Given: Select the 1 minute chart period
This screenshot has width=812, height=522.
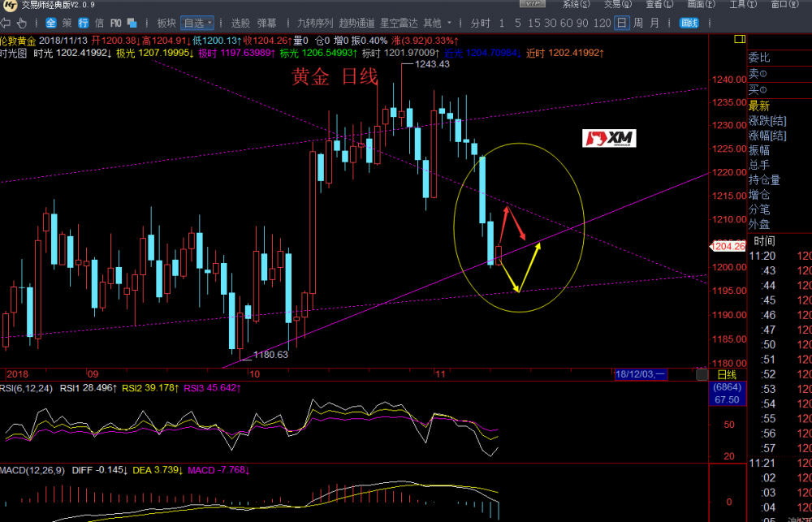Looking at the screenshot, I should point(501,23).
